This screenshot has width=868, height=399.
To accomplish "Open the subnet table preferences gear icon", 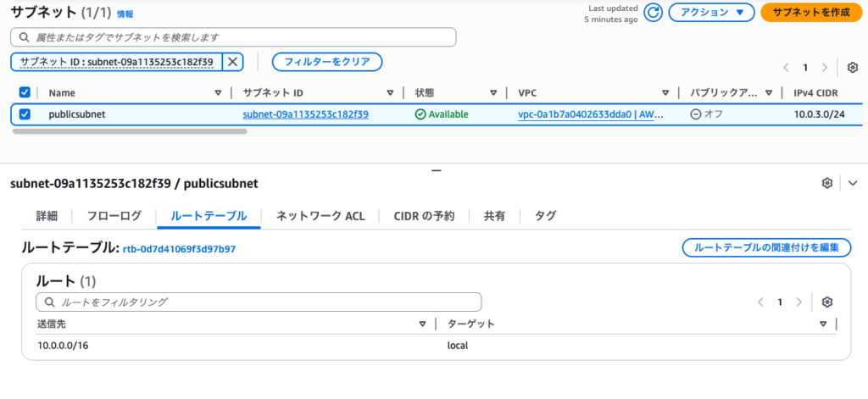I will [x=853, y=68].
